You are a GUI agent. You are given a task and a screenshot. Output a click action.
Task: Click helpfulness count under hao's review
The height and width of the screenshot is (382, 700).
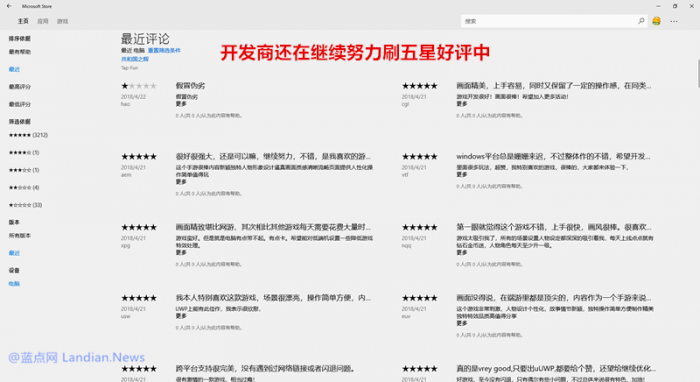coord(209,116)
